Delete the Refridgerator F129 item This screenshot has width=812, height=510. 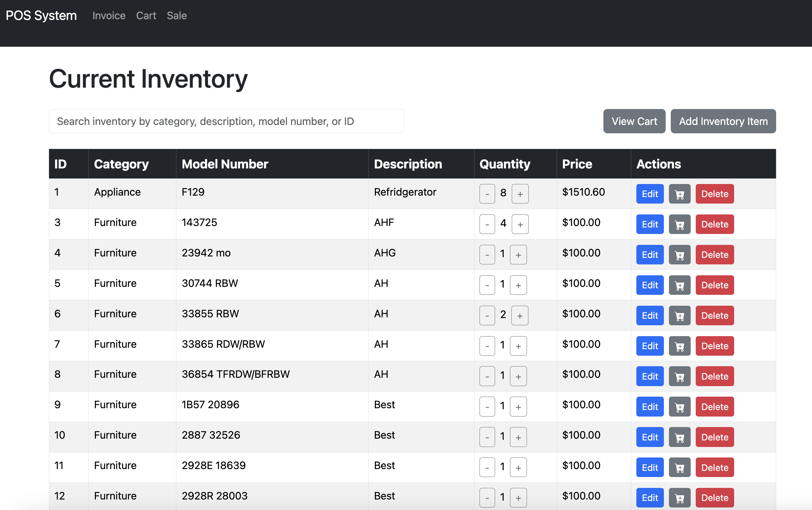[715, 194]
